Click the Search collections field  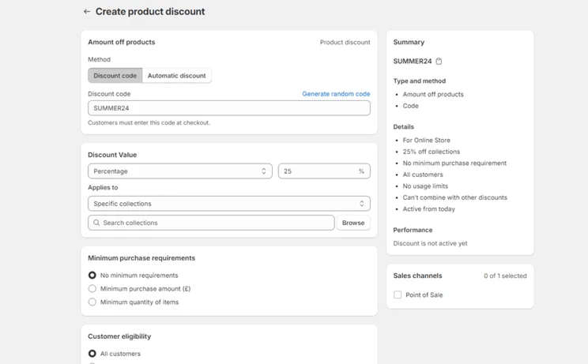click(x=211, y=223)
